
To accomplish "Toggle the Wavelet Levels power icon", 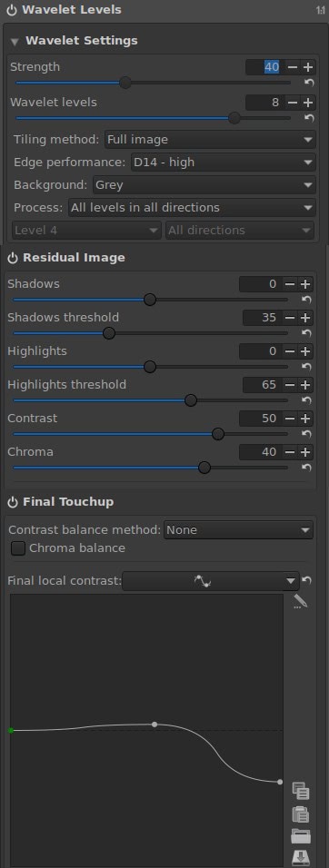I will tap(12, 11).
